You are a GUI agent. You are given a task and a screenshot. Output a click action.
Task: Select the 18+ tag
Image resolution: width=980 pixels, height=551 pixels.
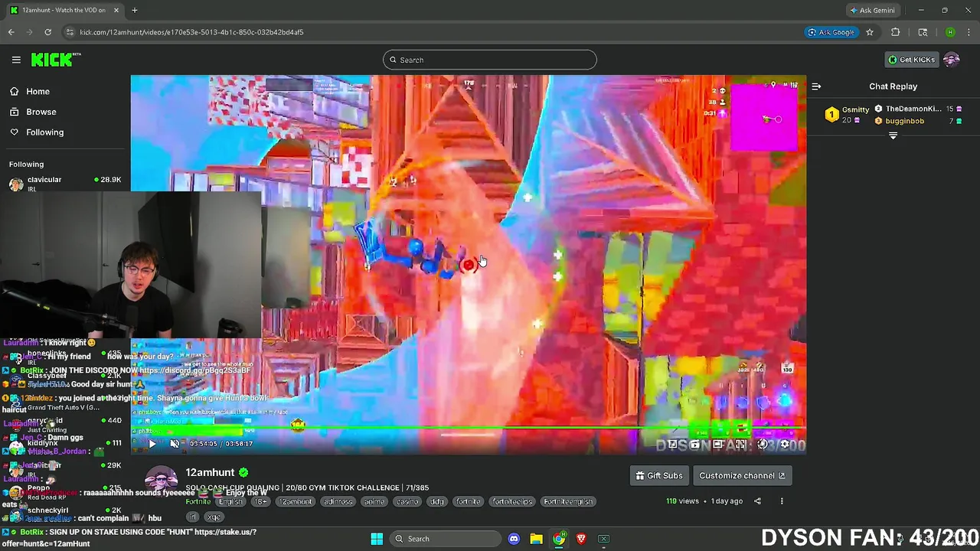pyautogui.click(x=260, y=502)
